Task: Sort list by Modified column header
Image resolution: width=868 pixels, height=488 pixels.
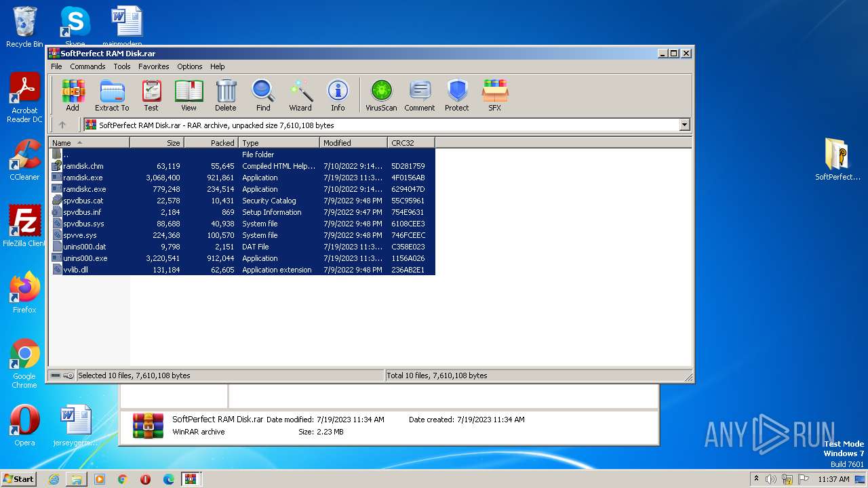Action: pos(353,142)
